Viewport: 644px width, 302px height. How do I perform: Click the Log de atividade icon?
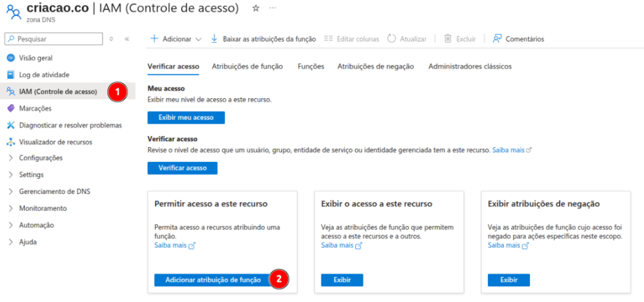click(11, 75)
